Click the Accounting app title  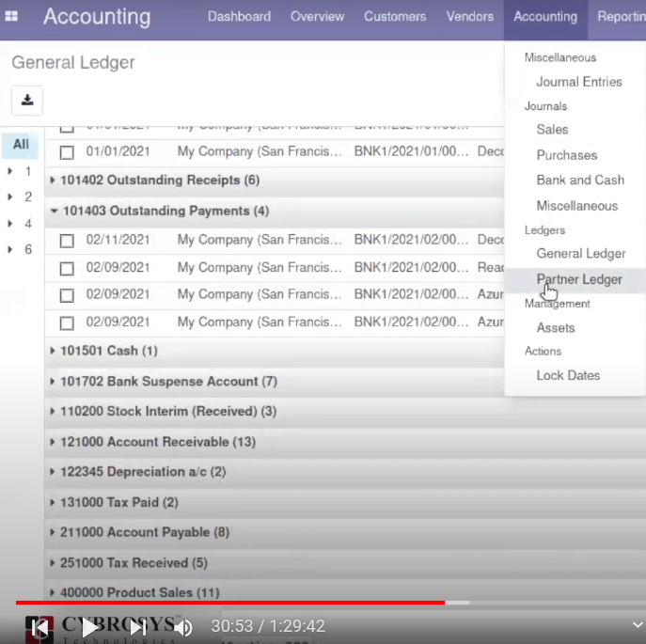pyautogui.click(x=97, y=17)
